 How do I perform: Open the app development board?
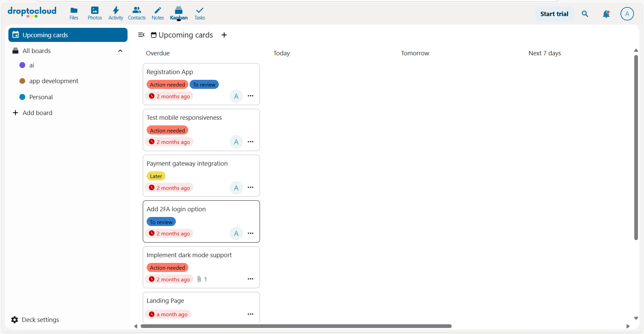(54, 81)
